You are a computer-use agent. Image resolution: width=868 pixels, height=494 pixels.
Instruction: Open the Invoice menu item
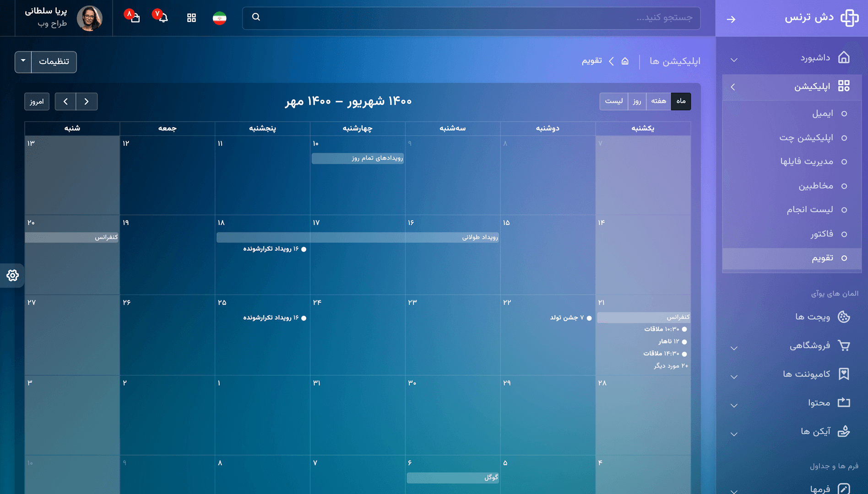coord(792,234)
